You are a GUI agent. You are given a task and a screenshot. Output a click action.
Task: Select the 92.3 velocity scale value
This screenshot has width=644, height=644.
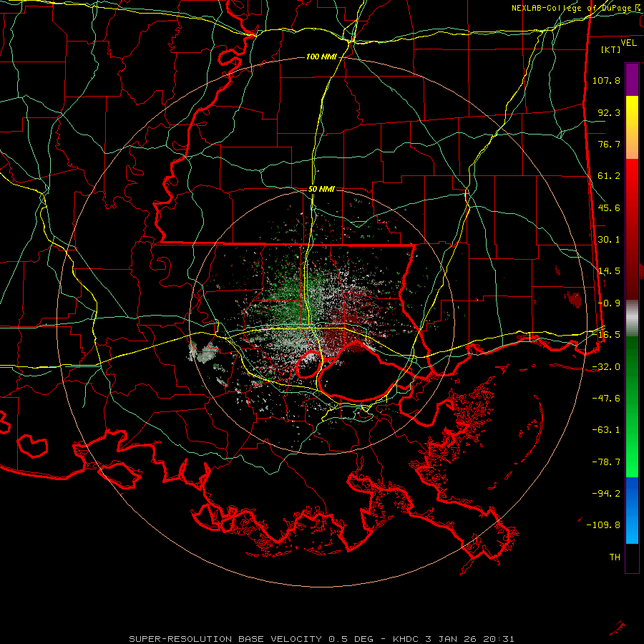click(x=609, y=112)
